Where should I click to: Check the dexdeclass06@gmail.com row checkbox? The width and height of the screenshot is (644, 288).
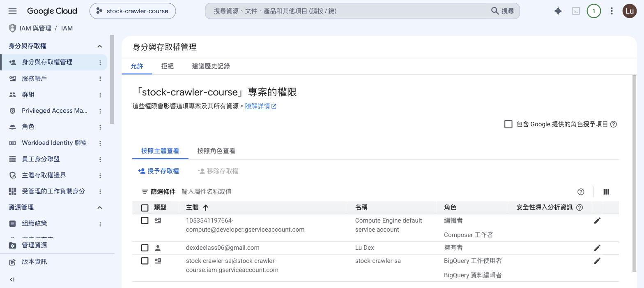click(x=145, y=248)
